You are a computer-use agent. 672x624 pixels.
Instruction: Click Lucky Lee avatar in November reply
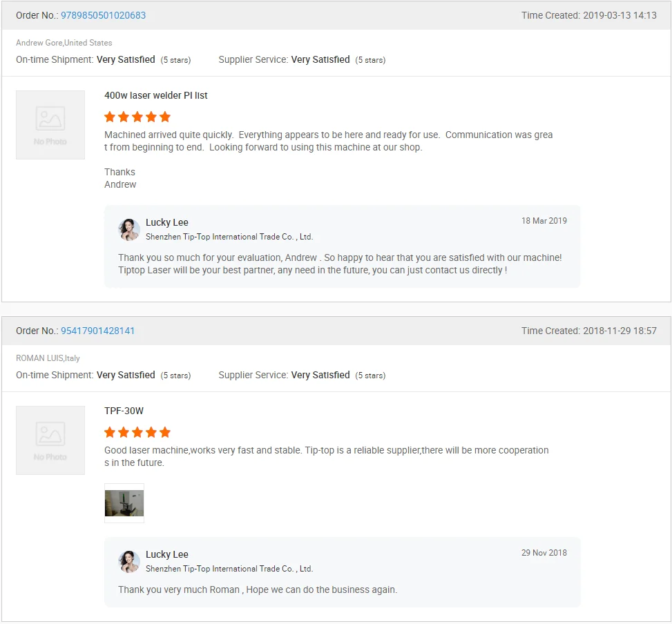click(129, 562)
